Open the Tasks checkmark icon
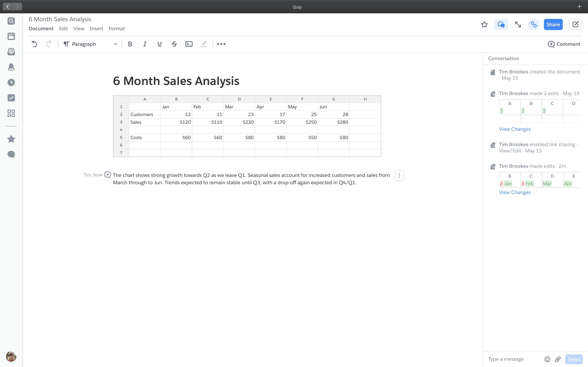The image size is (588, 367). 11,98
